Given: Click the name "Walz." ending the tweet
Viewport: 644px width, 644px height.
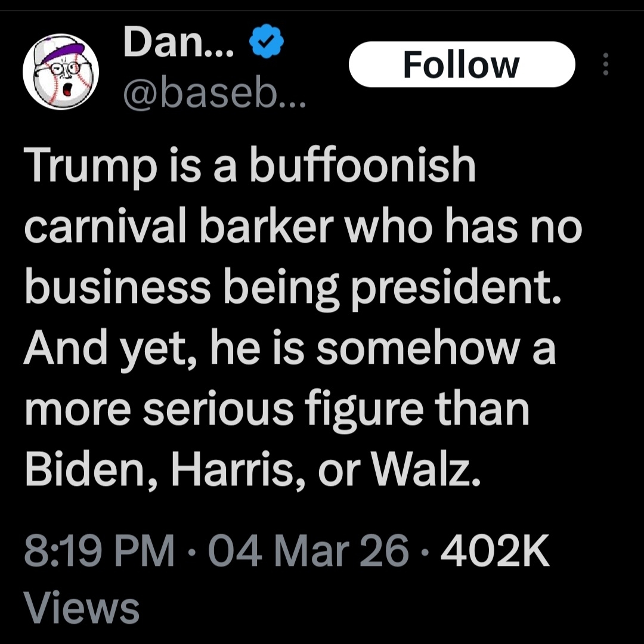Looking at the screenshot, I should [x=423, y=471].
